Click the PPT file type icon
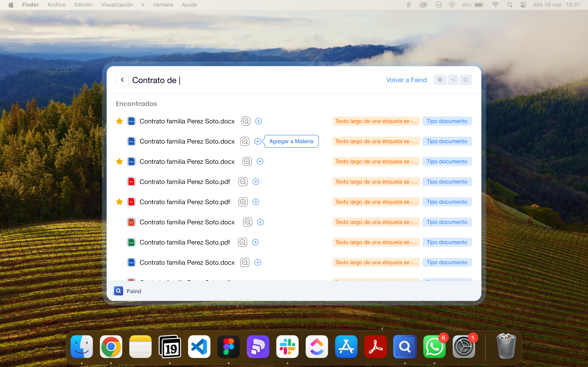Screen dimensions: 588x367 pyautogui.click(x=131, y=222)
